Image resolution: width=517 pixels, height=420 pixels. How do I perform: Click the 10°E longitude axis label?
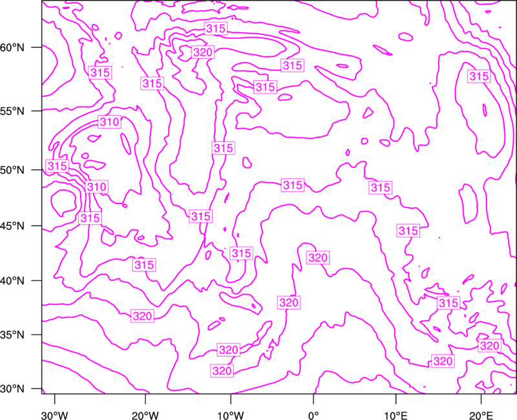point(396,415)
